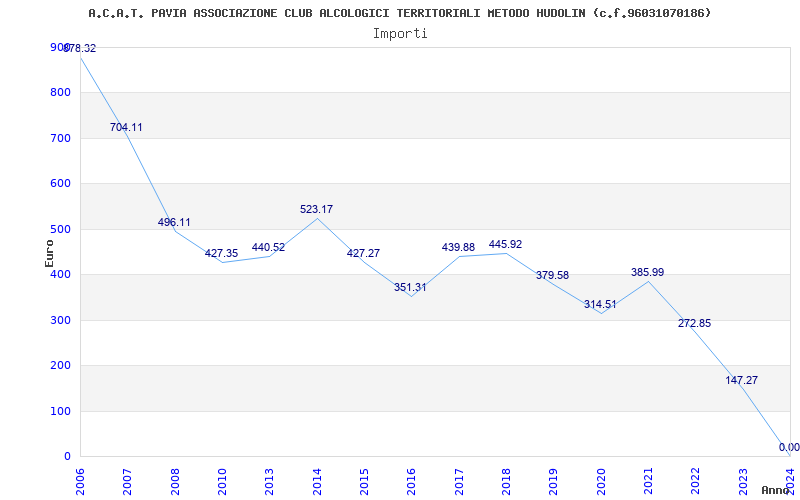This screenshot has width=800, height=500.
Task: Click y-axis value 700
Action: click(60, 138)
